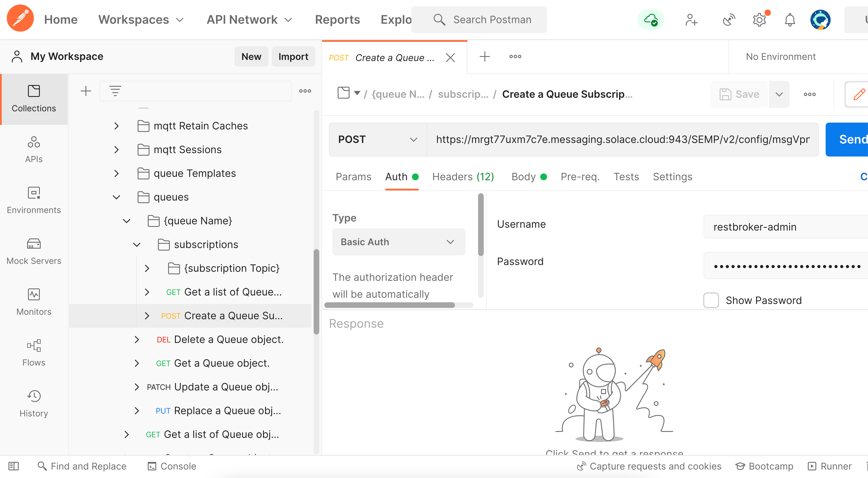
Task: Click the filter collections icon
Action: coord(115,91)
